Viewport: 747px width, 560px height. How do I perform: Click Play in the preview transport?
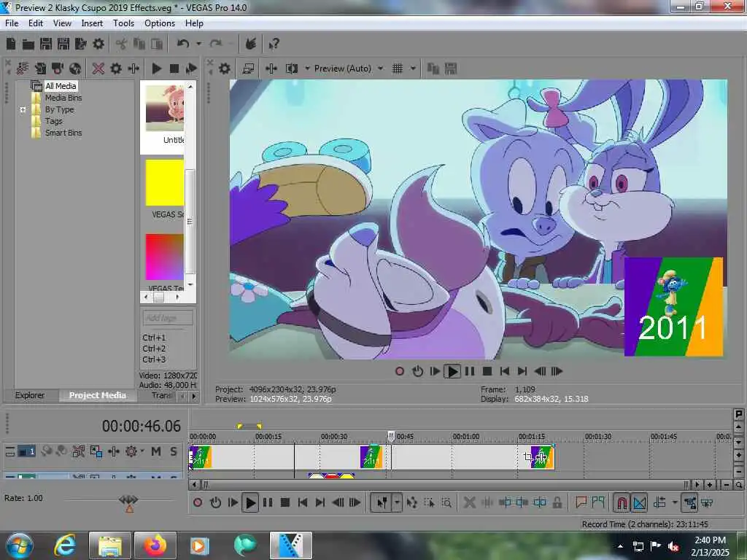click(x=452, y=371)
